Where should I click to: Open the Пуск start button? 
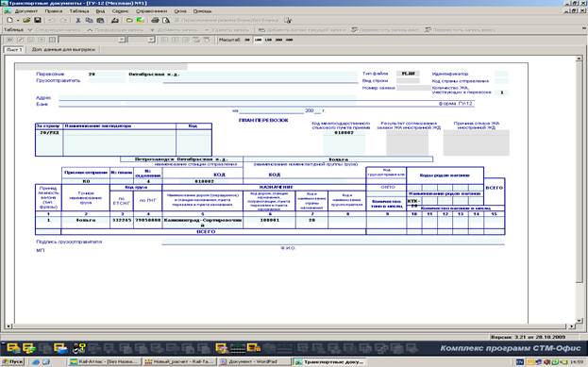[13, 362]
